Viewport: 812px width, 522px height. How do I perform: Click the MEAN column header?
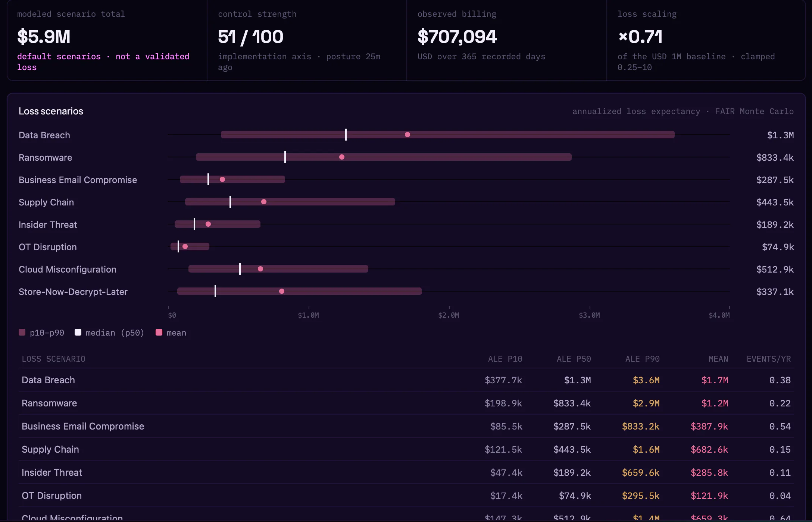(718, 359)
